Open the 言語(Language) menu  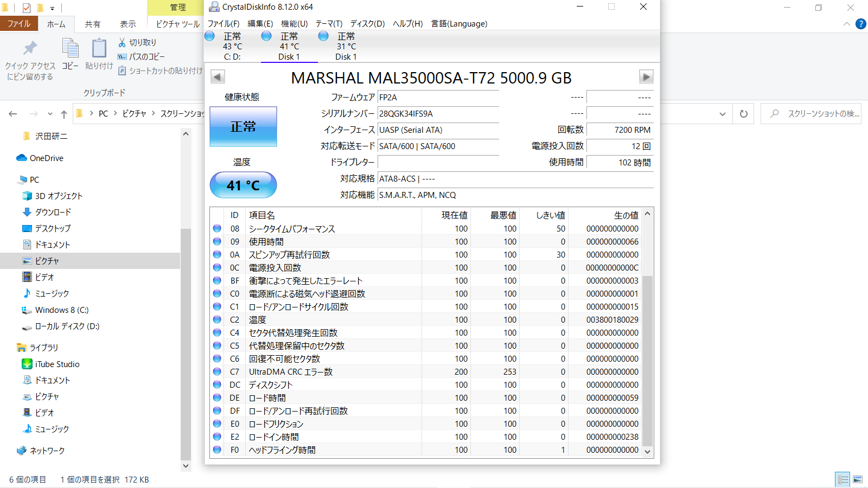459,24
